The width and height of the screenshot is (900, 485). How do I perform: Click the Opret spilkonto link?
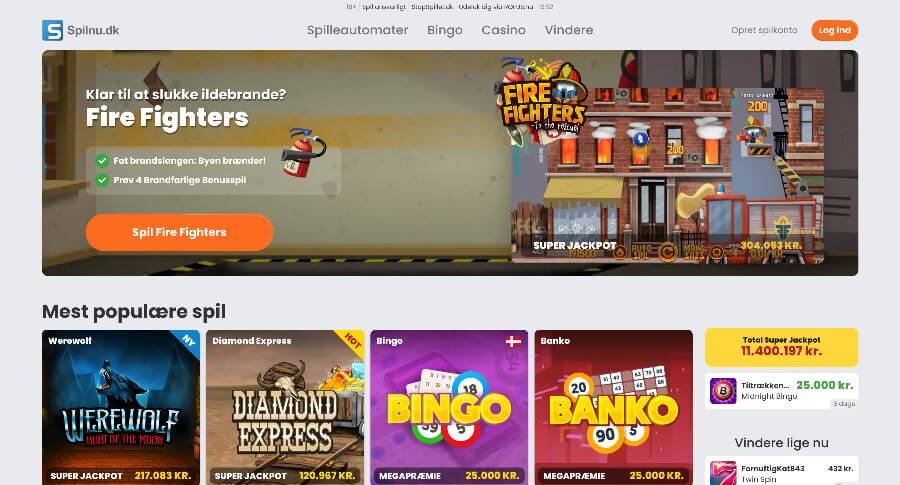pyautogui.click(x=764, y=30)
